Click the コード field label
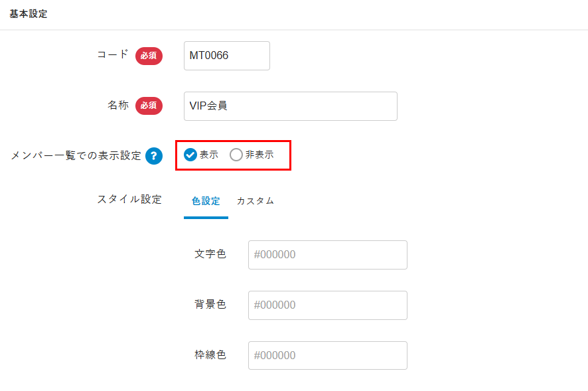 113,55
